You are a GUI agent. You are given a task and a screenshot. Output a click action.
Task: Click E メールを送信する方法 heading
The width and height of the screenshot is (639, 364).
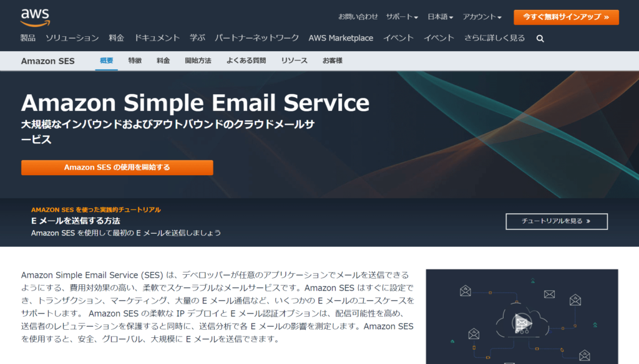[x=76, y=221]
